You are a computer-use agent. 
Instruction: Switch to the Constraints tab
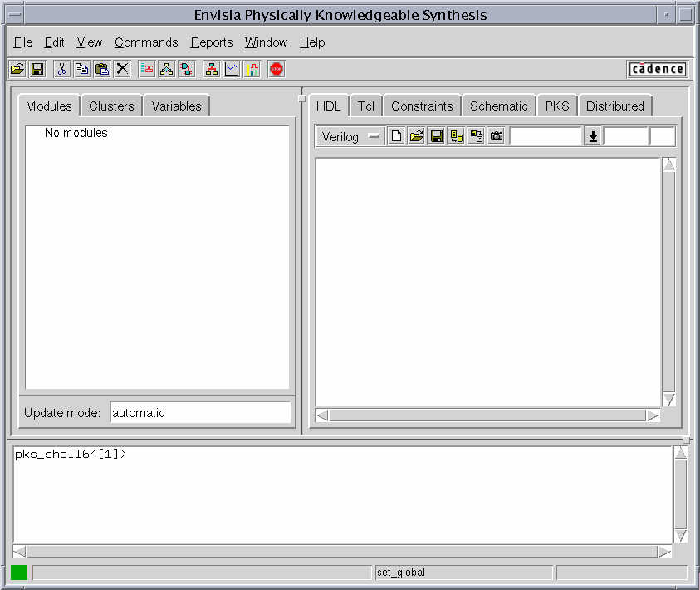tap(422, 106)
